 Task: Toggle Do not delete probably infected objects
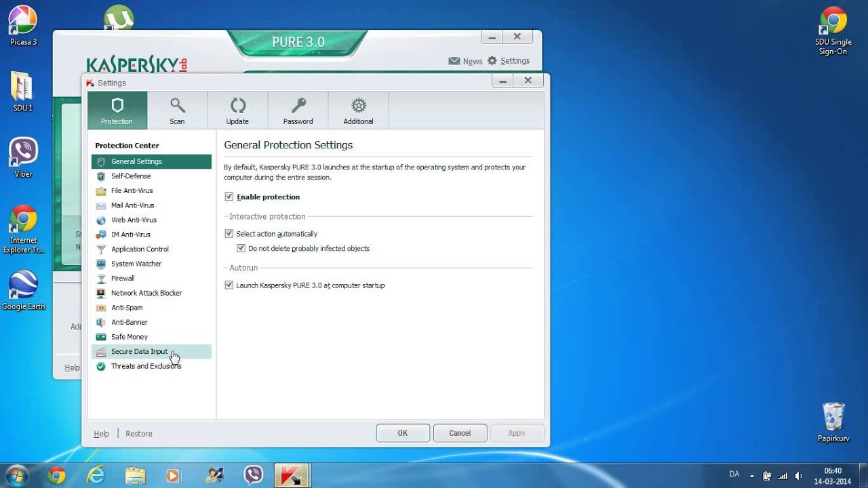point(241,248)
